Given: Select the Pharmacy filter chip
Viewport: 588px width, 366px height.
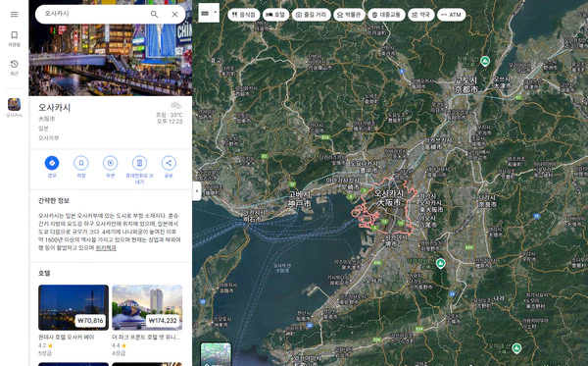Looking at the screenshot, I should pyautogui.click(x=421, y=15).
